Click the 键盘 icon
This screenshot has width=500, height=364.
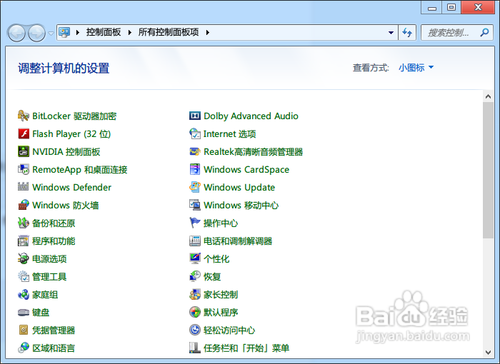pos(23,312)
